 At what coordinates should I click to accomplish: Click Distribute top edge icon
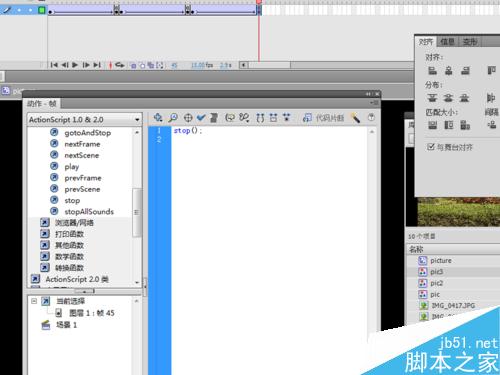coord(432,98)
